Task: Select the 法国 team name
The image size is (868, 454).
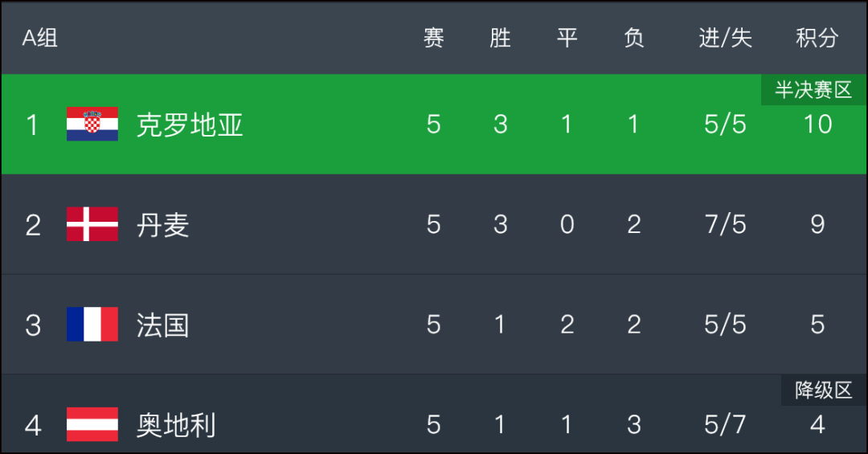Action: click(163, 325)
